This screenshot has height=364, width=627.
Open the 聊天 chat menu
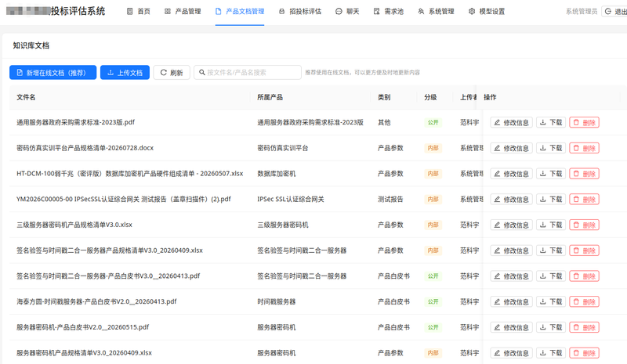point(347,12)
